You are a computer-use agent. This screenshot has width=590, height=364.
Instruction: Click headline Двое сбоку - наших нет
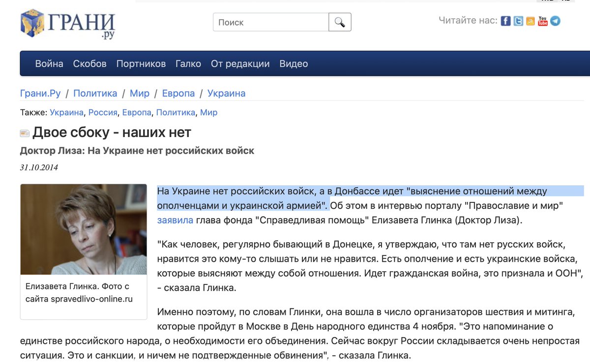pos(112,133)
